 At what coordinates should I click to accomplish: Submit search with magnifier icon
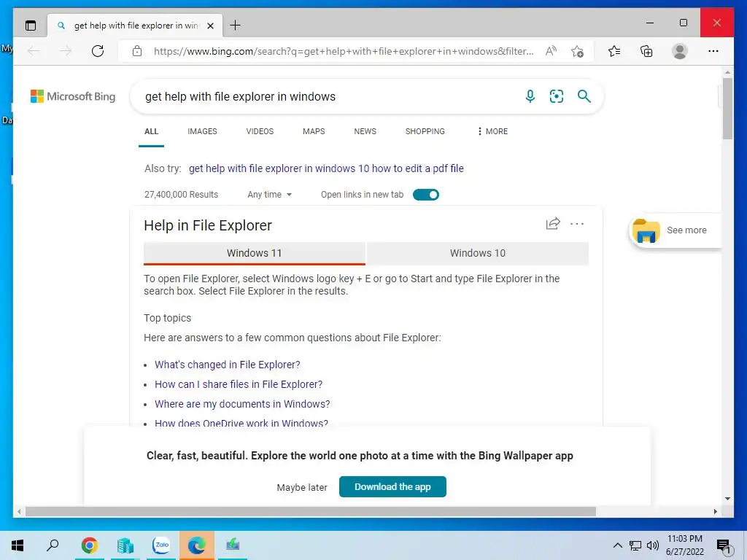coord(584,97)
